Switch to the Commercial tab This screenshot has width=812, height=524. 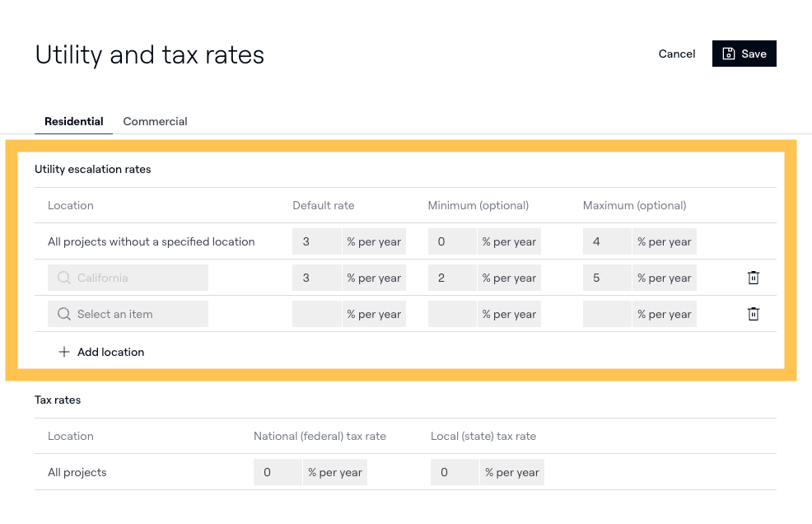pos(155,121)
